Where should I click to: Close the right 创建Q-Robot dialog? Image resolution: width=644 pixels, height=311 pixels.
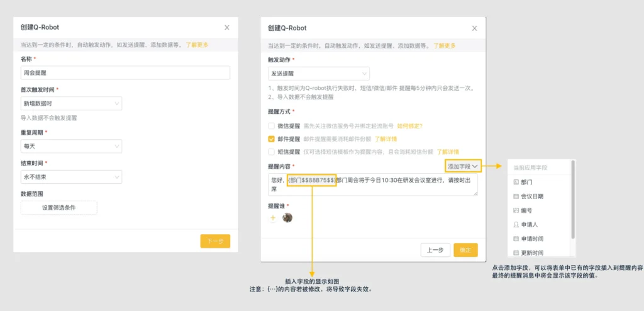pos(474,28)
